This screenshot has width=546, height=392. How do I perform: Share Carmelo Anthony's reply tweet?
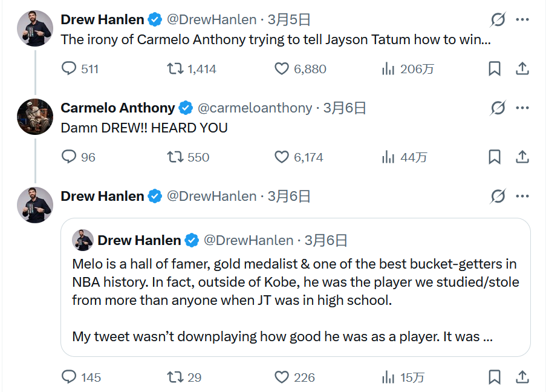pyautogui.click(x=522, y=157)
